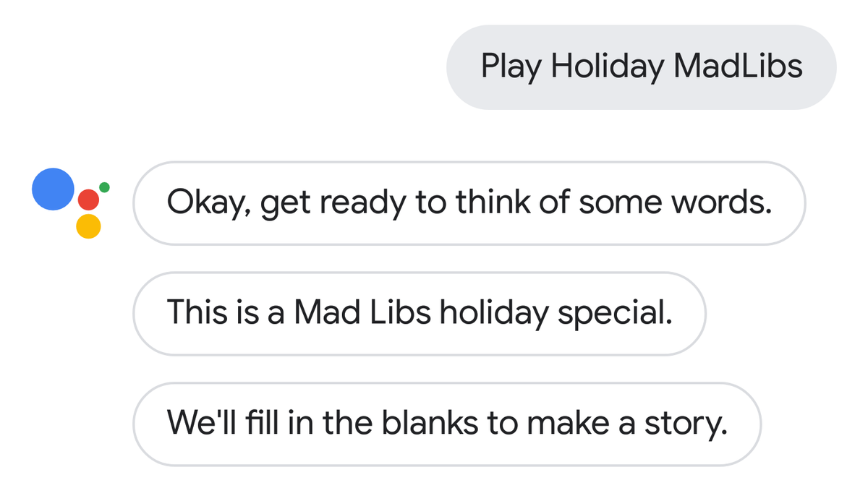The image size is (868, 488).
Task: Click the red Assistant dot
Action: pyautogui.click(x=88, y=199)
